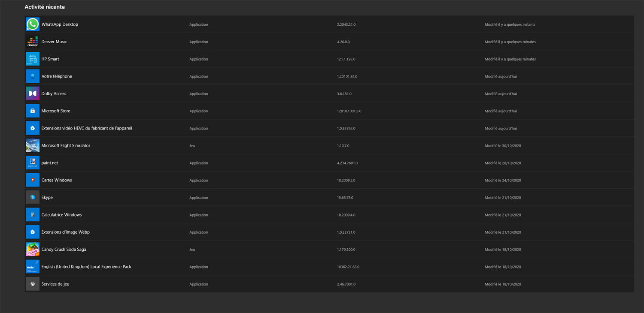Click 'Jeu' type in Flight Simulator row
Viewport: 644px width, 313px height.
point(192,146)
